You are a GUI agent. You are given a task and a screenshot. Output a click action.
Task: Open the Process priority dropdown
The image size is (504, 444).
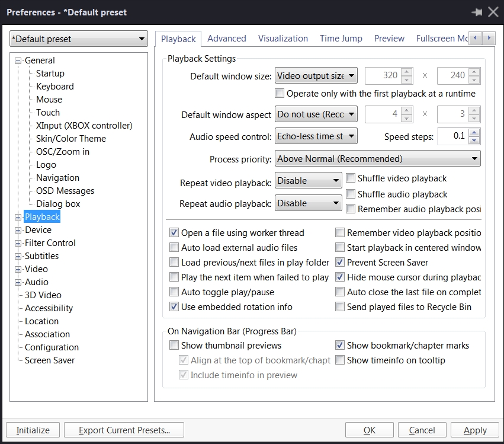(x=378, y=159)
